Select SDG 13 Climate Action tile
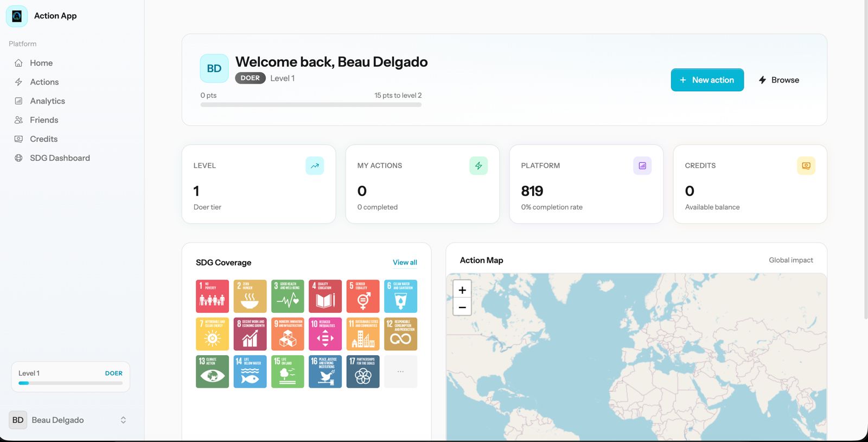Screen dimensions: 868x442 (212, 372)
